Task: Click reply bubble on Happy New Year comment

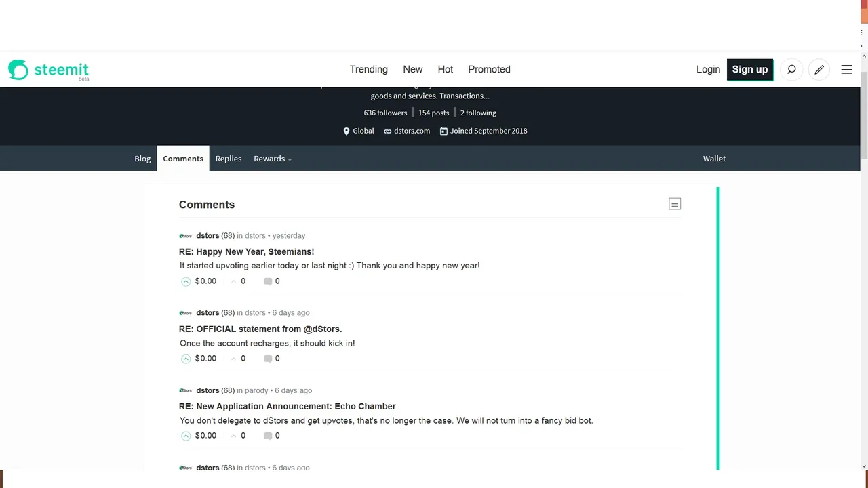Action: [x=268, y=281]
